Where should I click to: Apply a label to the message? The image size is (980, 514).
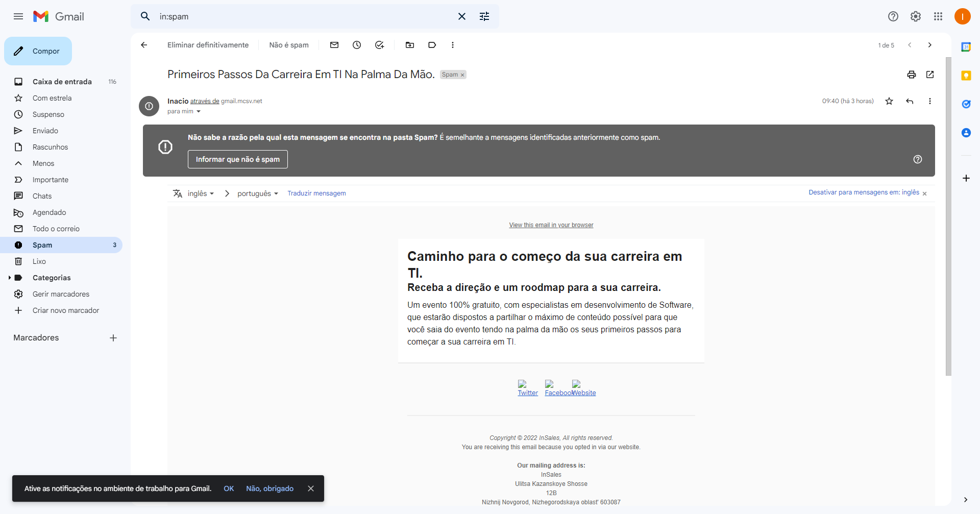tap(432, 45)
